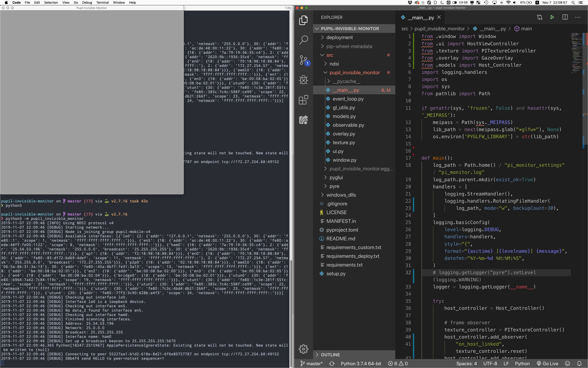Image resolution: width=588 pixels, height=368 pixels.
Task: Expand the windows_dlls folder
Action: tap(354, 195)
